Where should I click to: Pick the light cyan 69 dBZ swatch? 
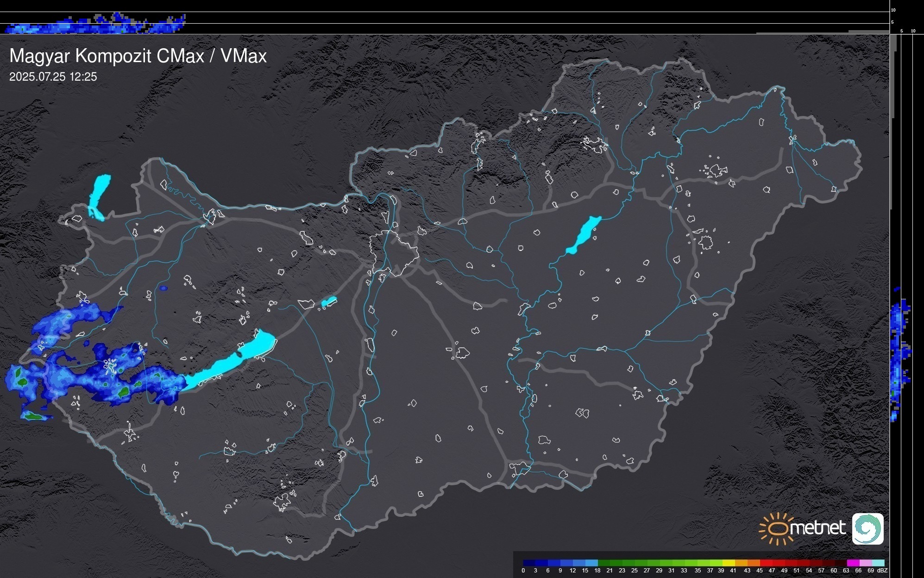coord(878,563)
